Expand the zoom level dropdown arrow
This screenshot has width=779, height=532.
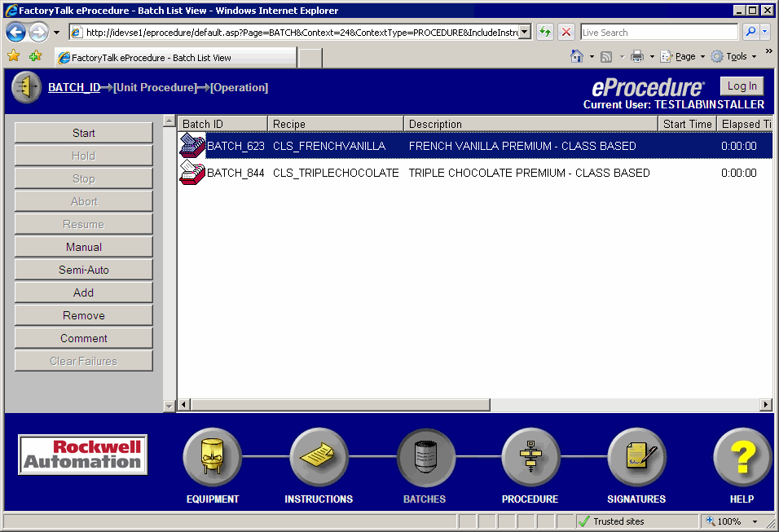point(755,521)
